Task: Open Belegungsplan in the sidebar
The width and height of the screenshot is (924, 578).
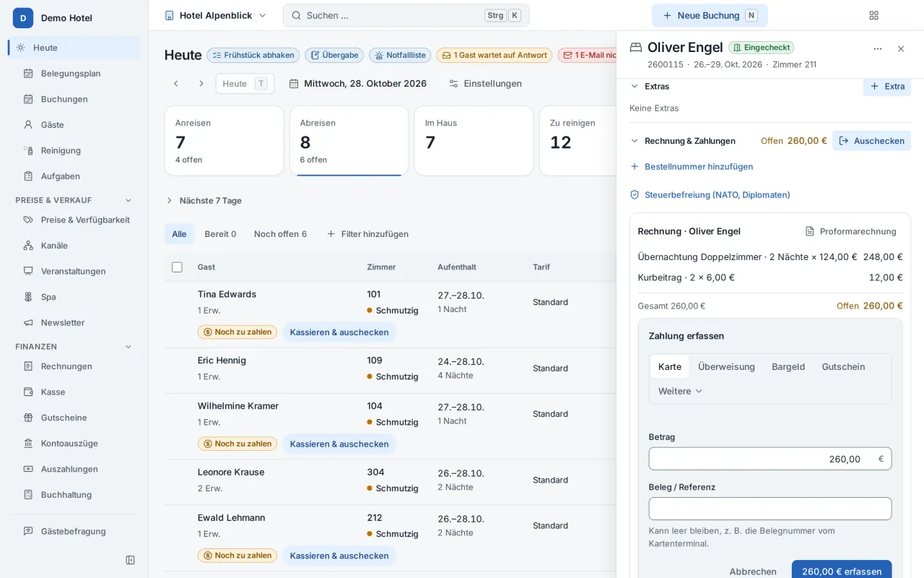Action: [x=74, y=73]
